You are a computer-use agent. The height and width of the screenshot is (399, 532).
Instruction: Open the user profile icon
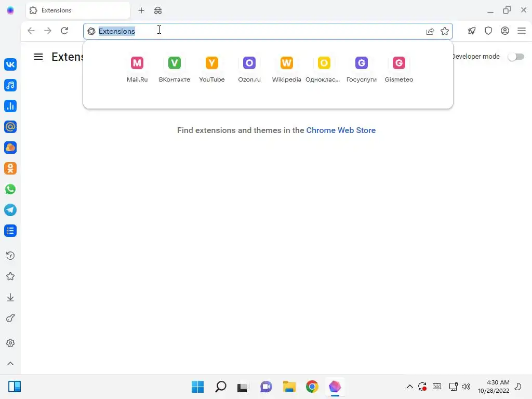tap(505, 31)
